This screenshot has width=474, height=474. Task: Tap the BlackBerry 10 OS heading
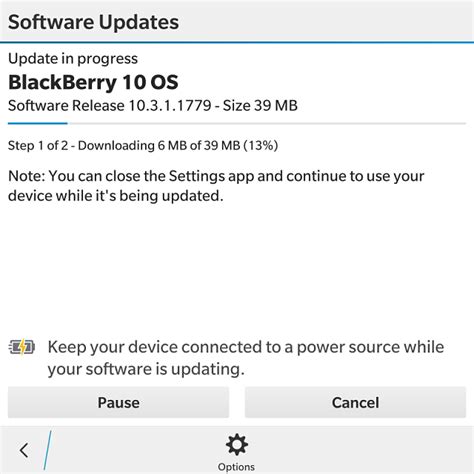pos(93,82)
